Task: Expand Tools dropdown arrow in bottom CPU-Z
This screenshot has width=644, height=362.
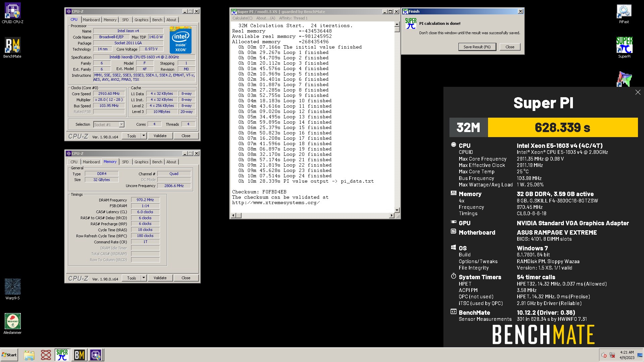Action: pos(144,278)
